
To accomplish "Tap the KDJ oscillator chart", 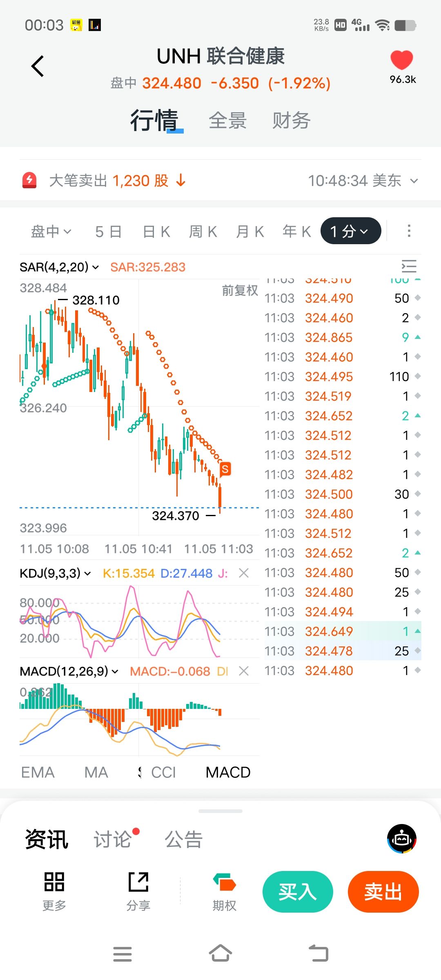I will pyautogui.click(x=139, y=621).
